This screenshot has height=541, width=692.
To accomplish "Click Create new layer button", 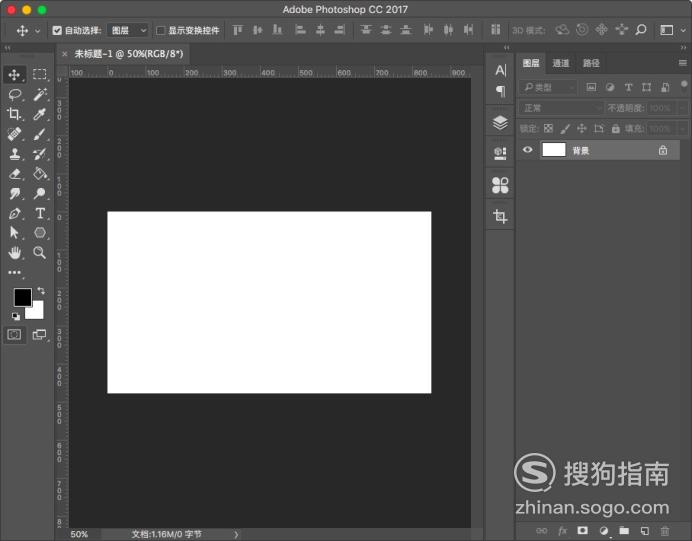I will [645, 531].
